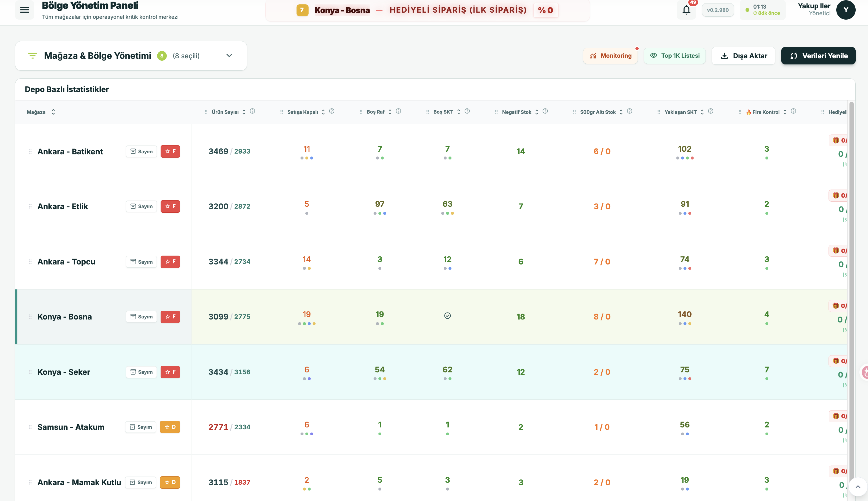Click the row handle for Ankara - Etlik
Screen dimensions: 868x501
pos(30,206)
